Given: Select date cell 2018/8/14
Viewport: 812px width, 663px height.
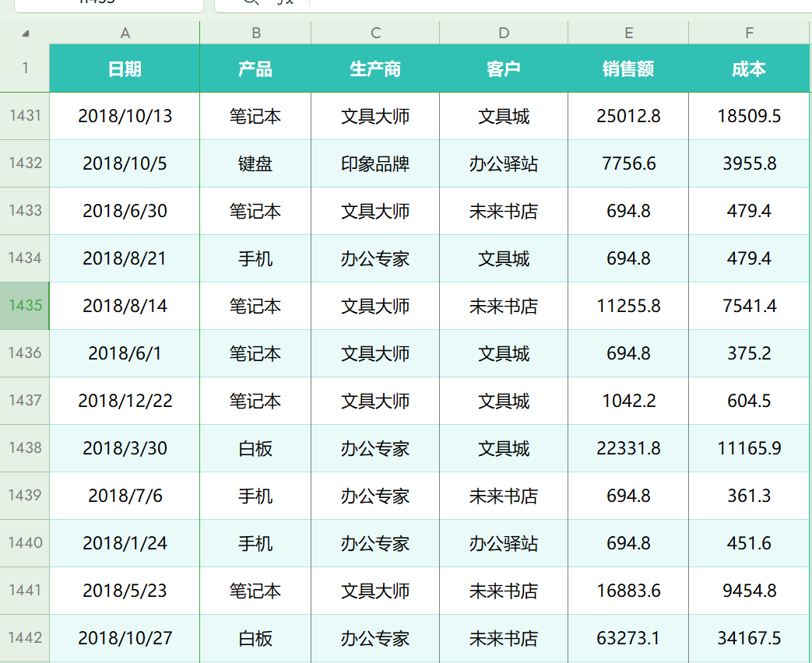Looking at the screenshot, I should click(125, 306).
